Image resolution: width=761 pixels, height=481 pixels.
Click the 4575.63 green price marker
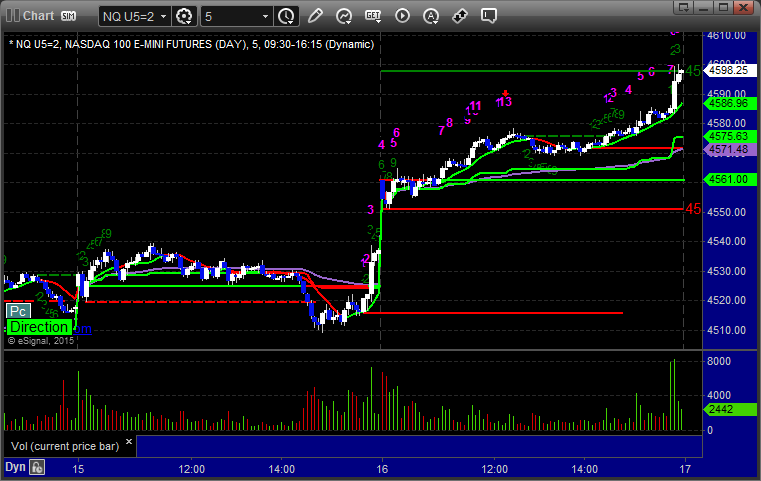729,136
